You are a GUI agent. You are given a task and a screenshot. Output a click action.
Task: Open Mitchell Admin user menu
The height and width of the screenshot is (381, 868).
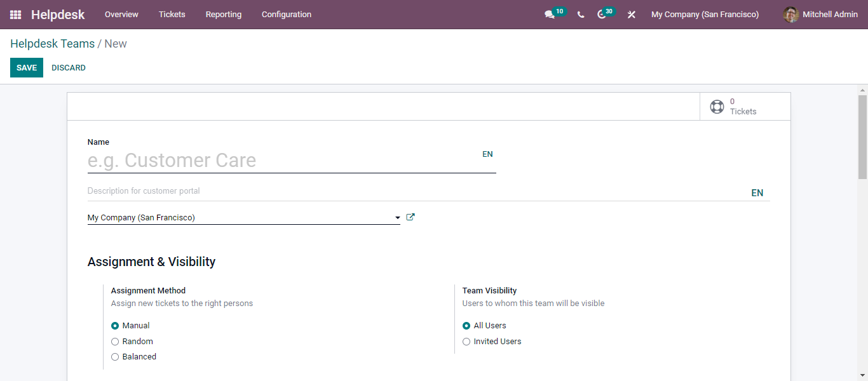820,15
